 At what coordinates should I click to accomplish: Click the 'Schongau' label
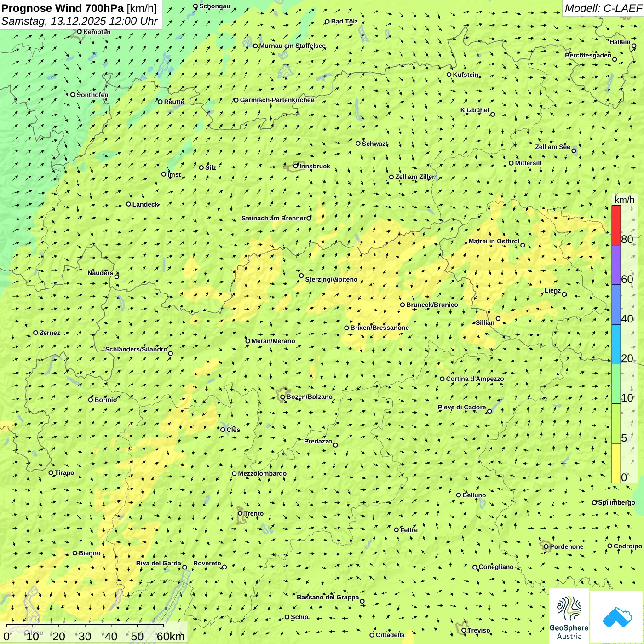pos(215,6)
